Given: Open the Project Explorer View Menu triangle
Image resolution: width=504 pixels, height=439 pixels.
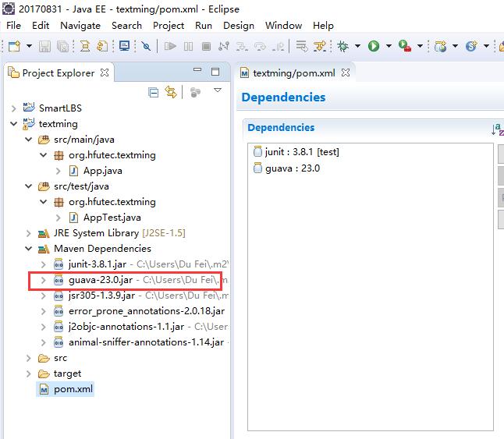Looking at the screenshot, I should [218, 90].
